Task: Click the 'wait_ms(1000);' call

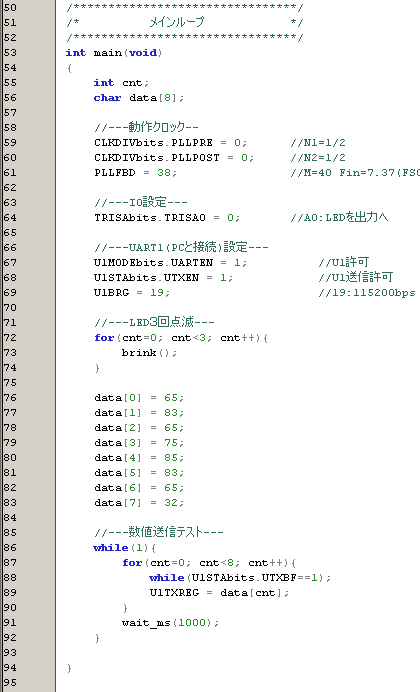Action: coord(170,623)
